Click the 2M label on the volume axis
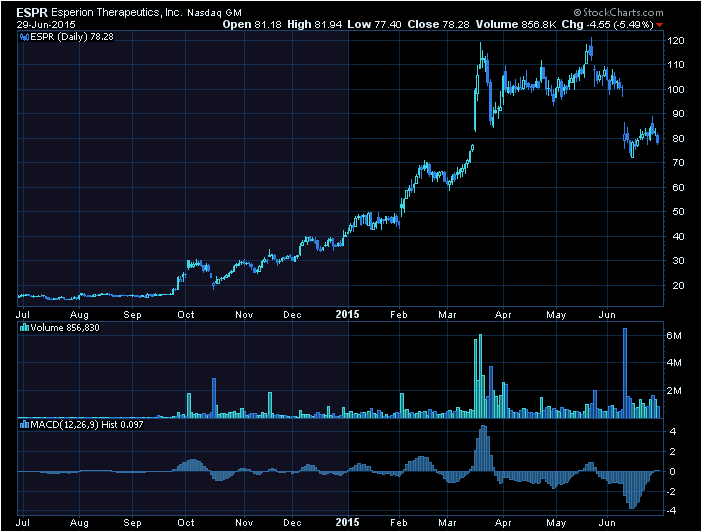702x532 pixels. pos(674,391)
